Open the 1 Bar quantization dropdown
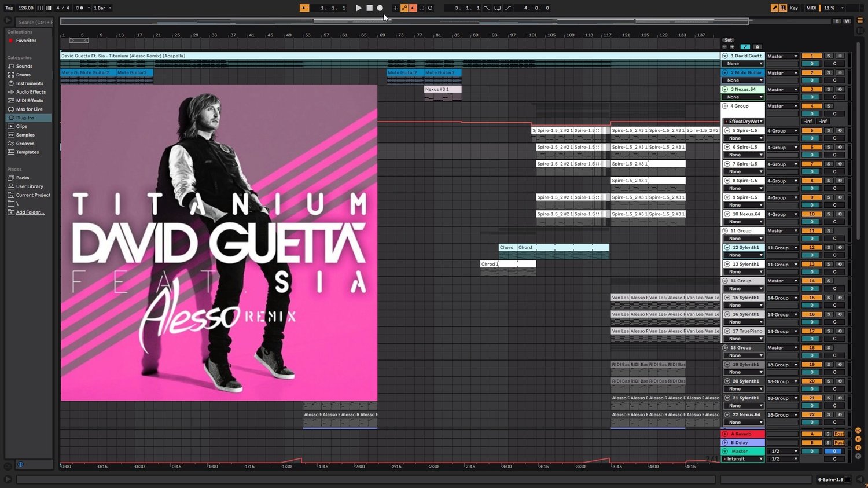The width and height of the screenshot is (868, 488). click(102, 8)
